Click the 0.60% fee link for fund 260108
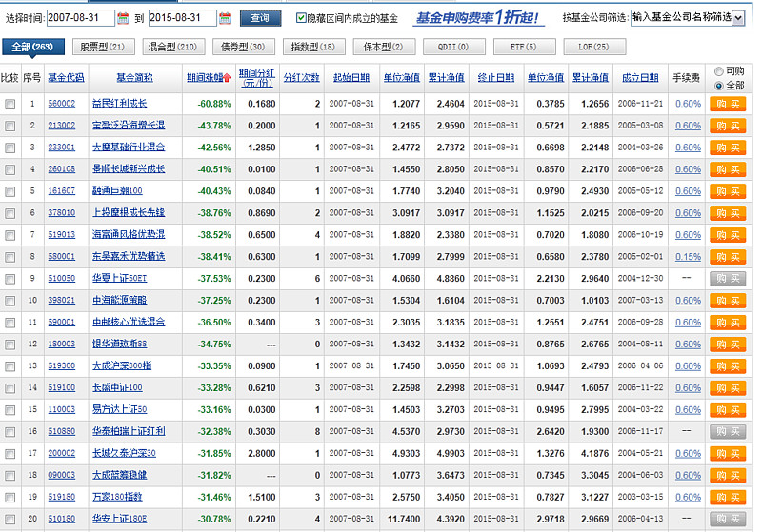 point(688,169)
